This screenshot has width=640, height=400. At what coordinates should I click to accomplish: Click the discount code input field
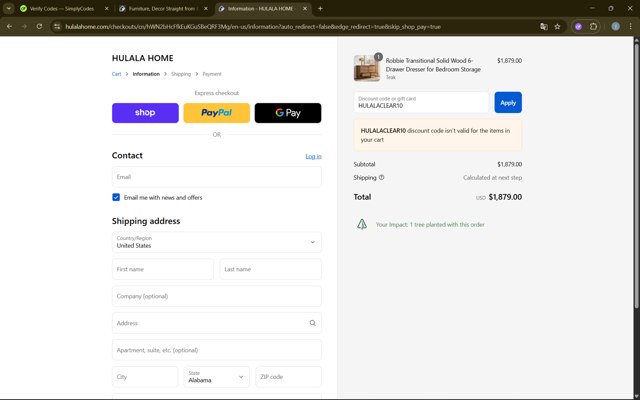(421, 102)
